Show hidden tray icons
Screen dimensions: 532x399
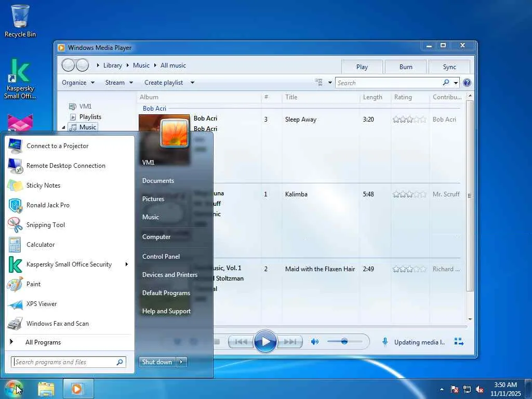click(x=442, y=389)
